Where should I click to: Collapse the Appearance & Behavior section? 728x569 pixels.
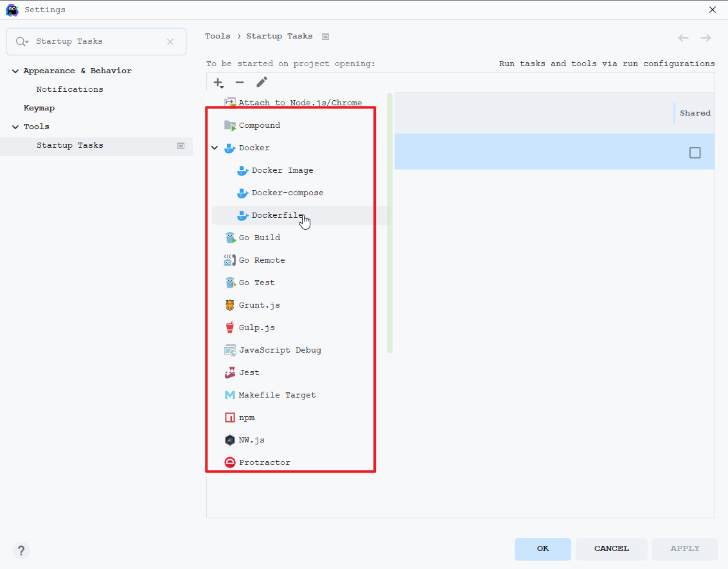click(x=15, y=71)
